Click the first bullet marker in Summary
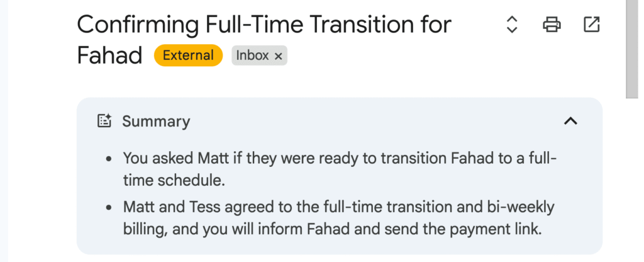 click(x=110, y=159)
